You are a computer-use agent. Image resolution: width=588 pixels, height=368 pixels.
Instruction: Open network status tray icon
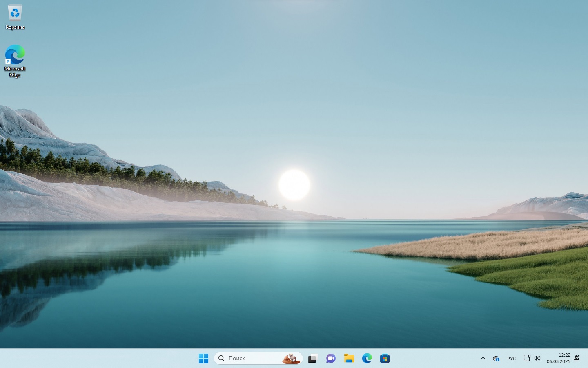coord(527,358)
